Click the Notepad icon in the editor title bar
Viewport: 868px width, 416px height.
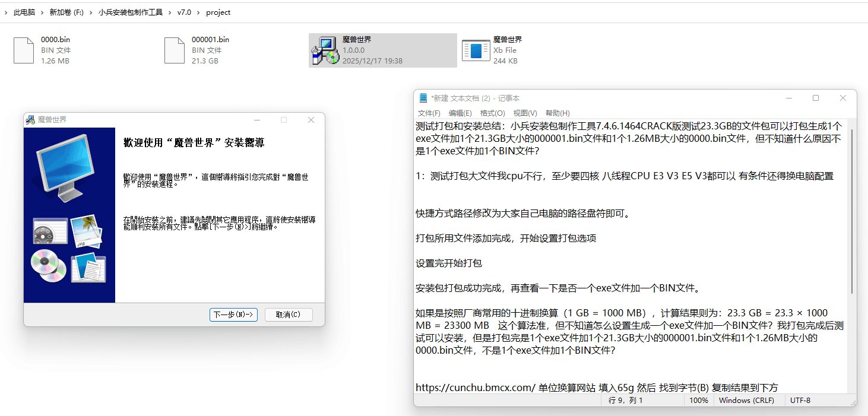click(x=423, y=97)
